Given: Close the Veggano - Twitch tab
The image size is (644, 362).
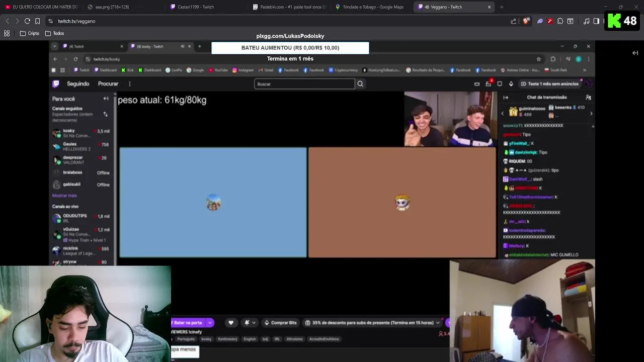Looking at the screenshot, I should [489, 7].
